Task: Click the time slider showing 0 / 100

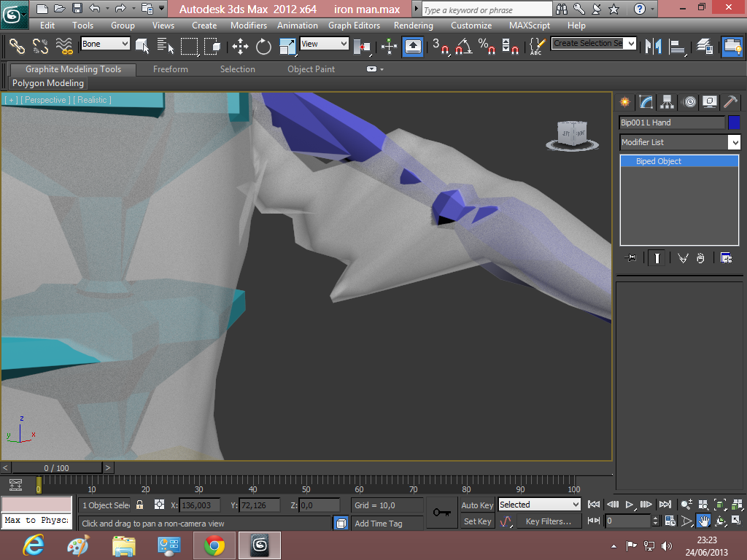Action: pyautogui.click(x=56, y=468)
